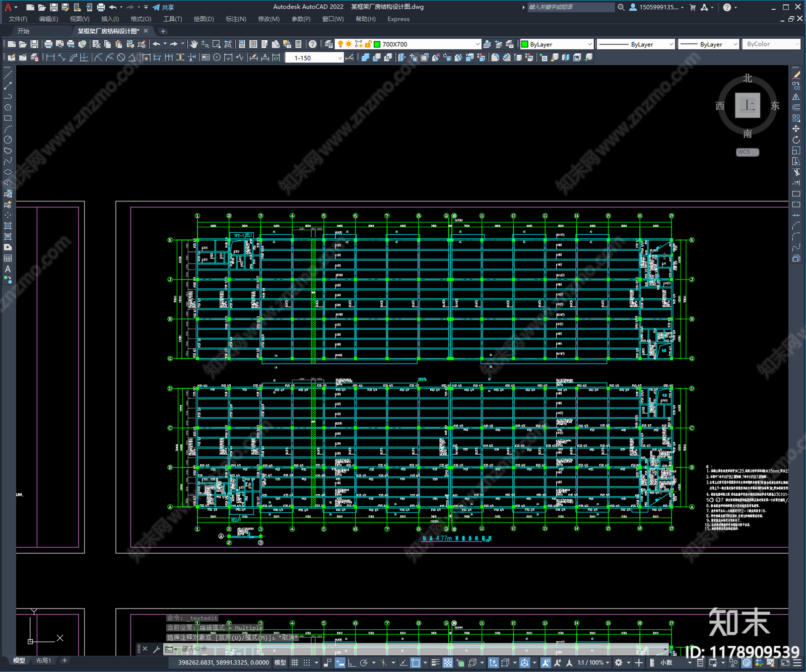Open the 1:1 / 100% annotation scale dropdown
Viewport: 806px width, 672px height.
(x=593, y=662)
